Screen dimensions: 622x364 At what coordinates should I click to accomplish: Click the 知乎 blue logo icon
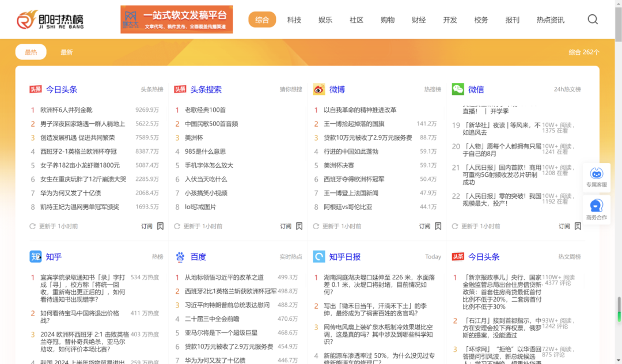[x=36, y=256]
